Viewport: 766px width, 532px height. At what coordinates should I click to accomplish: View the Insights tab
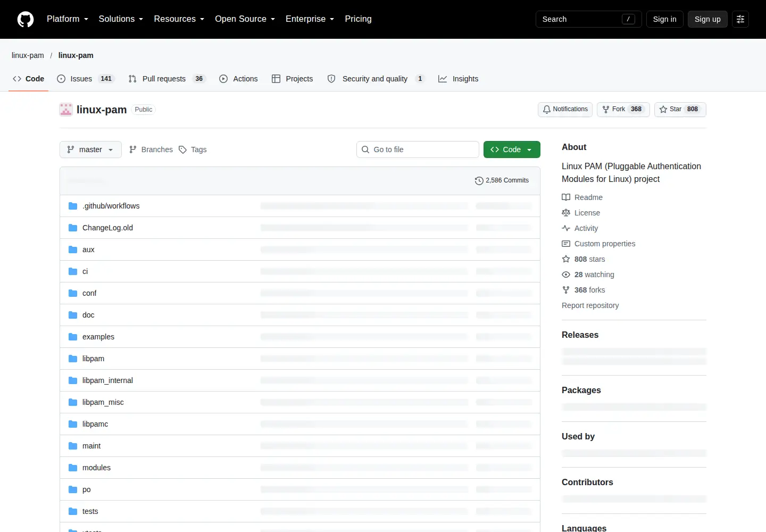458,79
